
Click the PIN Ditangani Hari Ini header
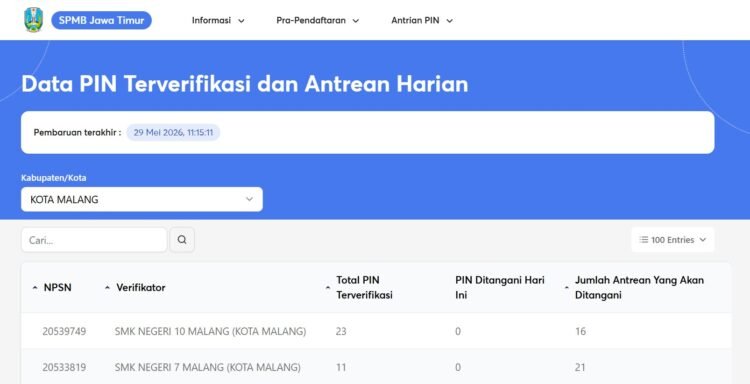point(500,287)
